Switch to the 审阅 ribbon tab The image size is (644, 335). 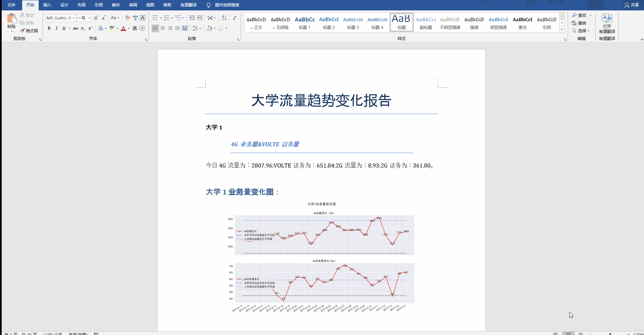click(x=133, y=5)
